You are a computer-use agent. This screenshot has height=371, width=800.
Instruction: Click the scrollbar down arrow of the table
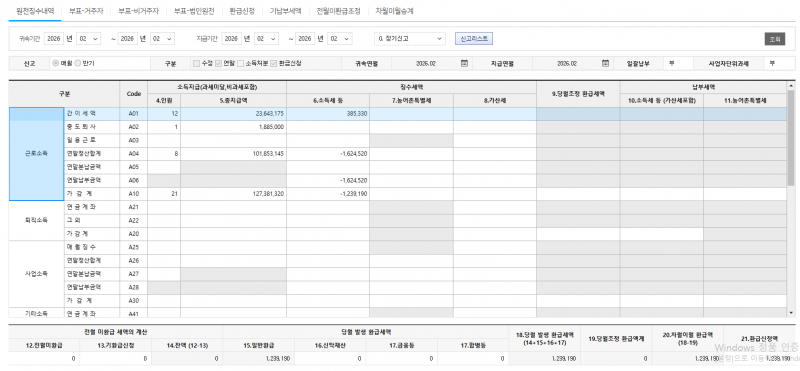791,313
